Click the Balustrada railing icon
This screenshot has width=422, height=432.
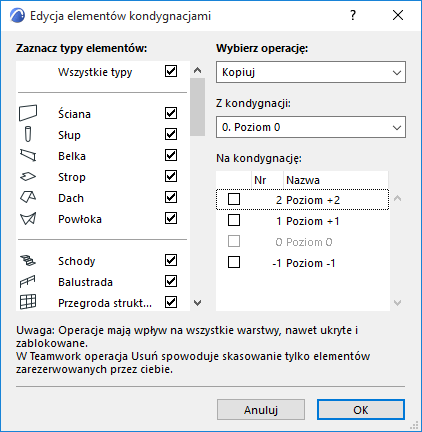[x=28, y=282]
